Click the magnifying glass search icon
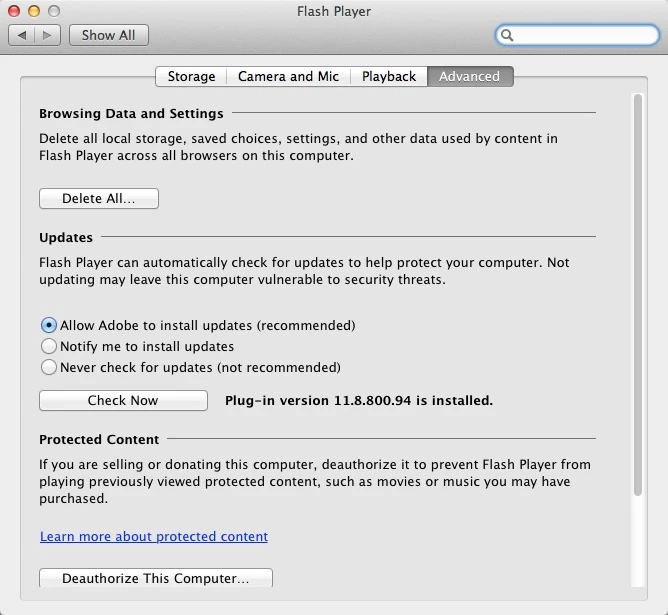Screen dimensions: 668x615 pyautogui.click(x=507, y=35)
